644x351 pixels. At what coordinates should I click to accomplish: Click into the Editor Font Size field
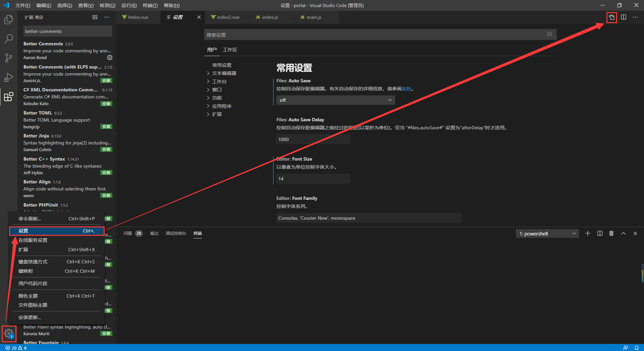click(x=312, y=178)
